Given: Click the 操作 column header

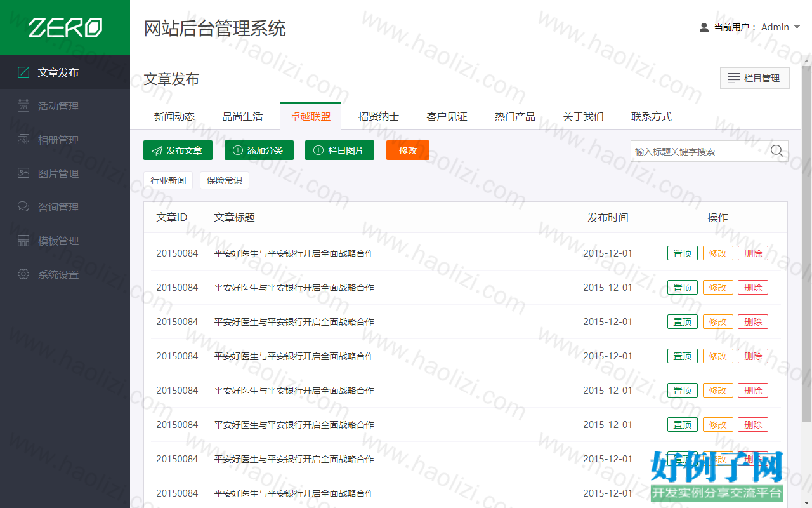Looking at the screenshot, I should [717, 217].
